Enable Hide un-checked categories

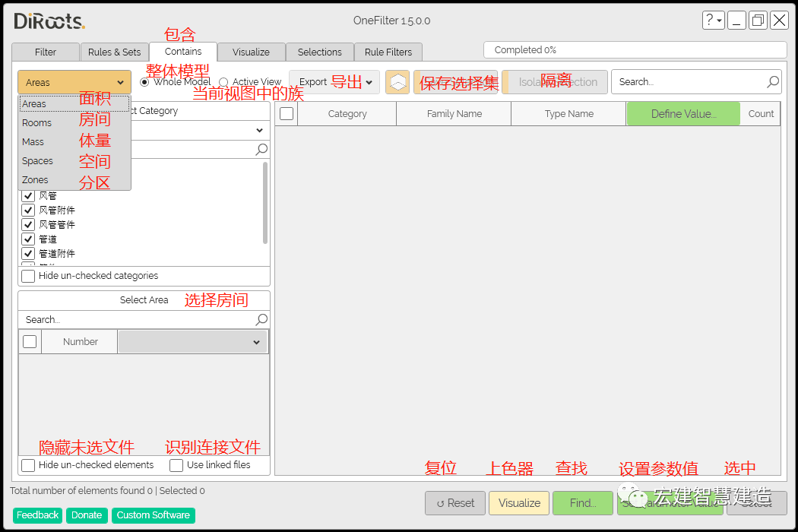pyautogui.click(x=28, y=276)
